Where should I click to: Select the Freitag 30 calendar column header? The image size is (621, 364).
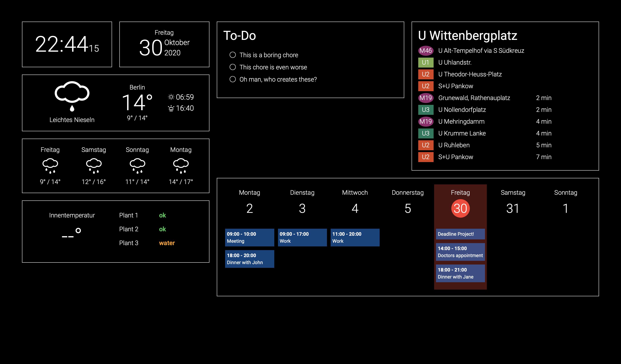[460, 193]
